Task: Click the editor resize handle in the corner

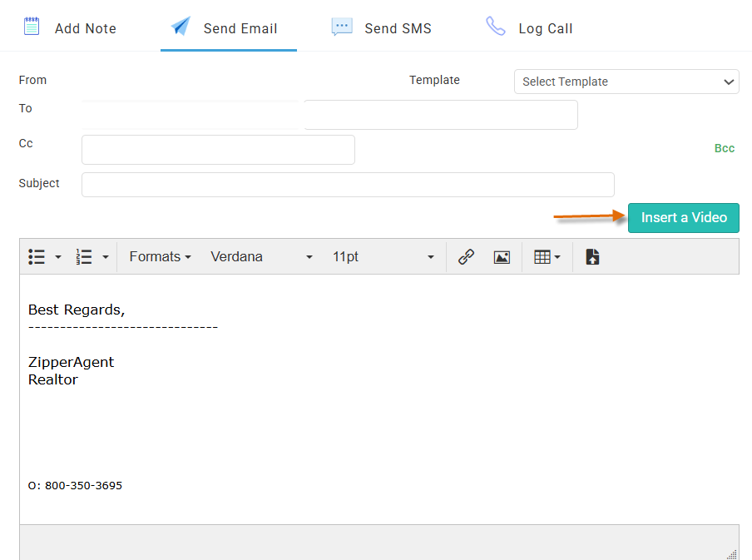Action: point(731,553)
